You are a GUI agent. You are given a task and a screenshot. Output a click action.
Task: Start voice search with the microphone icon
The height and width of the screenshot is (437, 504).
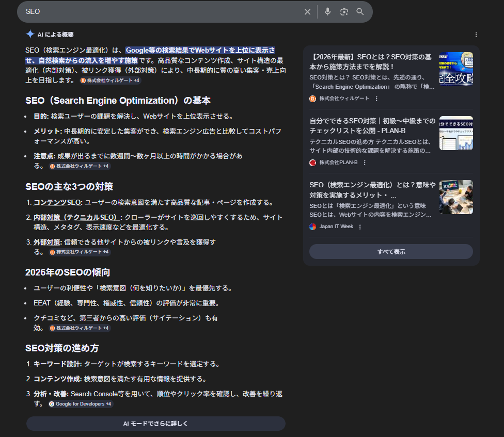[327, 12]
